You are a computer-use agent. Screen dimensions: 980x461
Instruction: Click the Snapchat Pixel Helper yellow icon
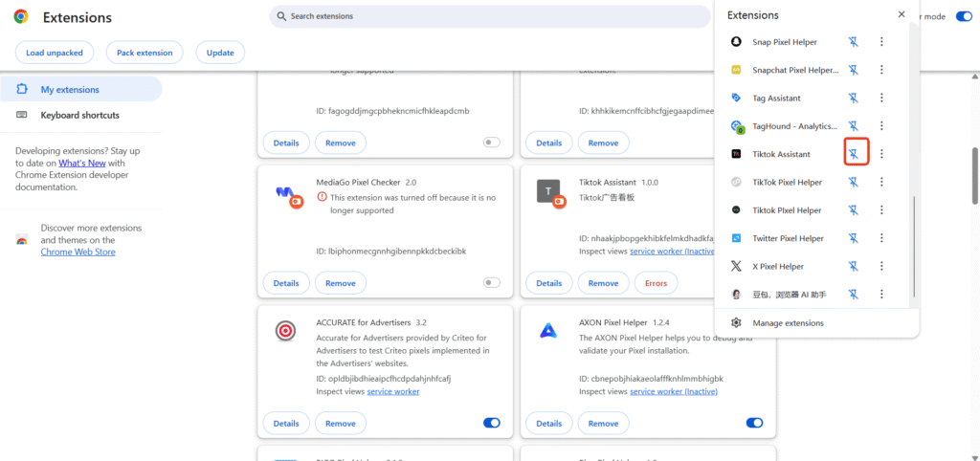736,70
